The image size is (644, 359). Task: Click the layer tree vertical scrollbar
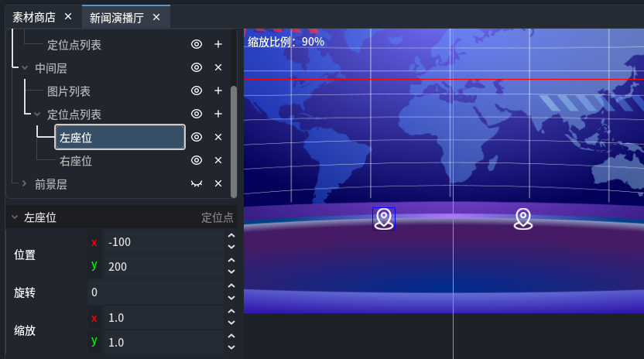[x=234, y=142]
